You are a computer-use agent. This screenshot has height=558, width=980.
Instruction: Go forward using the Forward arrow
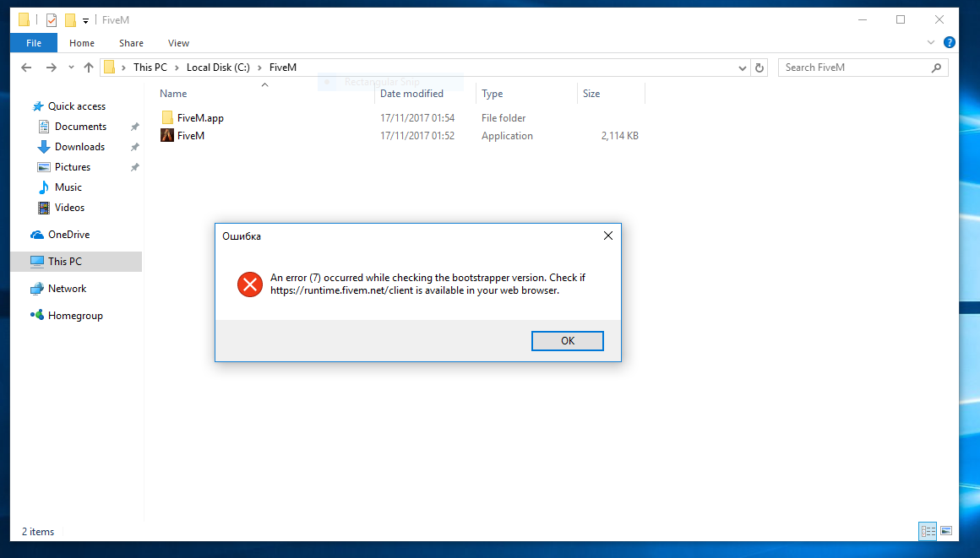coord(52,68)
